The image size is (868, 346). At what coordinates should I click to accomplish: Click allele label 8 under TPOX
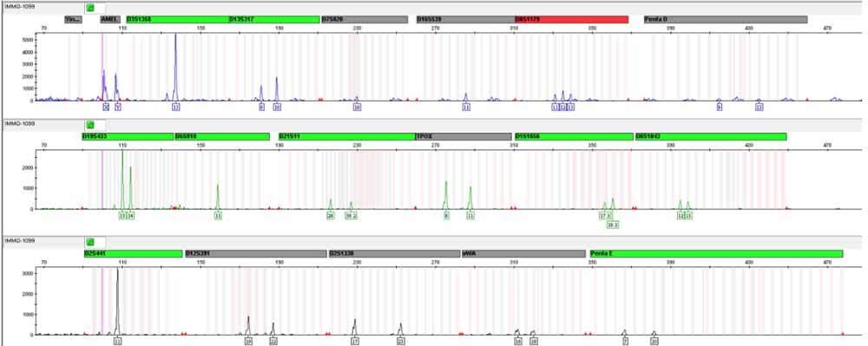point(445,216)
